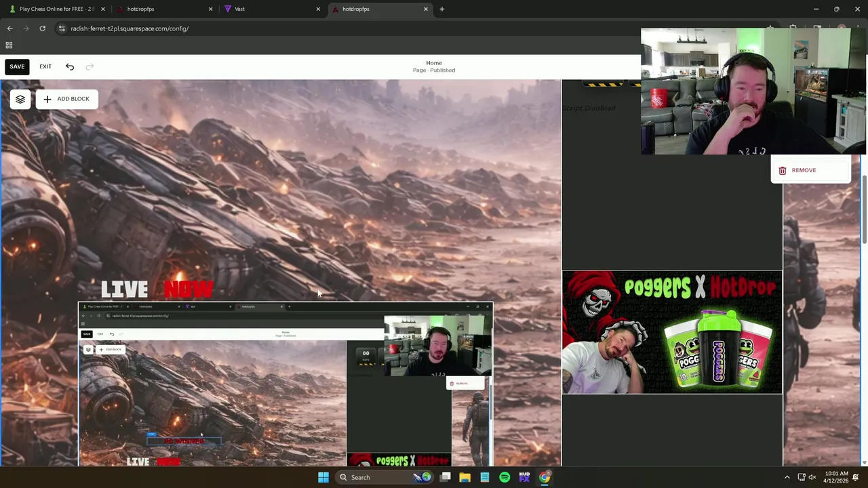This screenshot has width=868, height=488.
Task: Switch to the first hotdropfps tab
Action: coord(163,9)
